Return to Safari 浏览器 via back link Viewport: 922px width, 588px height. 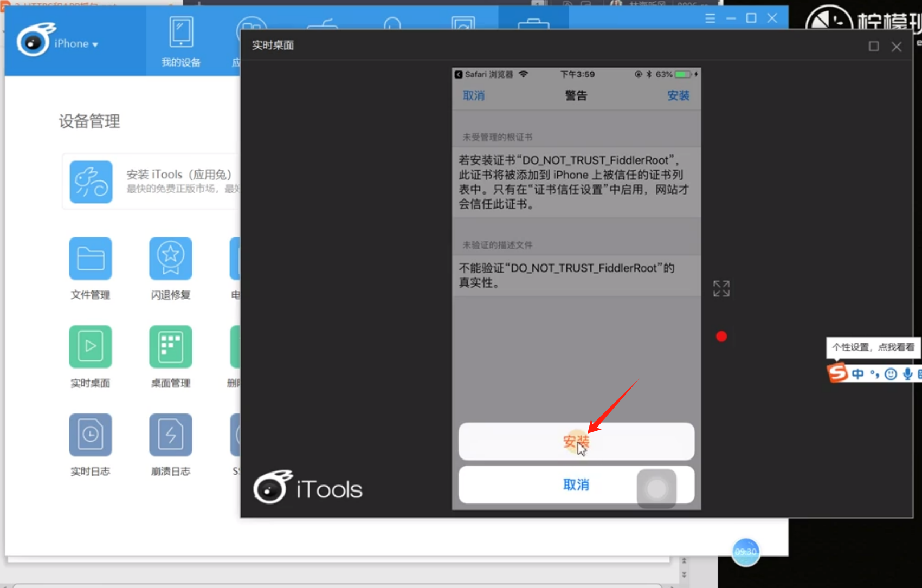483,74
